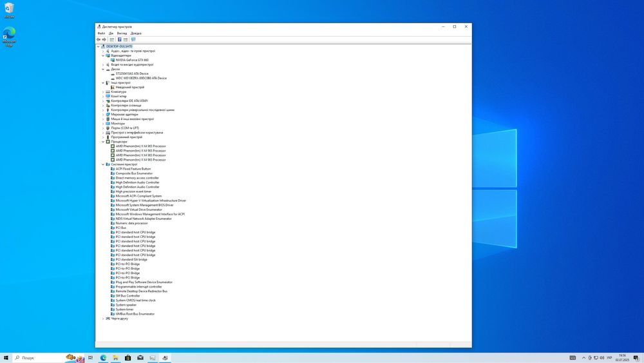
Task: Select the Невідомий пристрій warning icon
Action: click(x=113, y=87)
